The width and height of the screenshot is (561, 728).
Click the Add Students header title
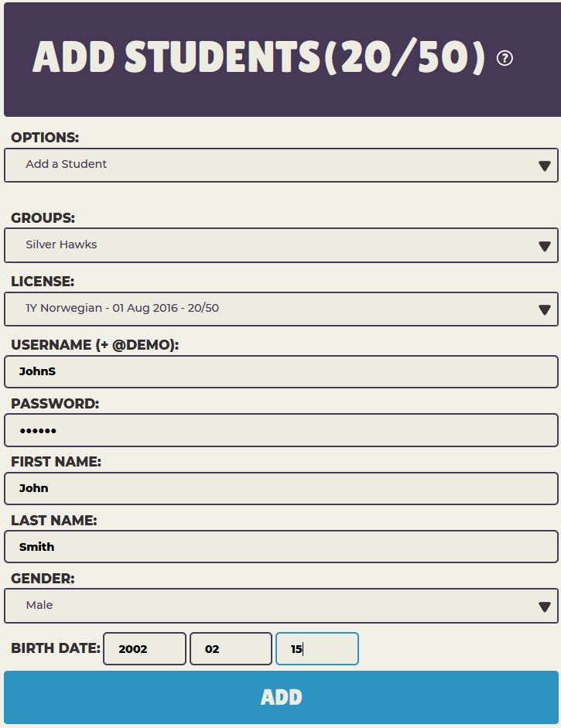coord(258,58)
